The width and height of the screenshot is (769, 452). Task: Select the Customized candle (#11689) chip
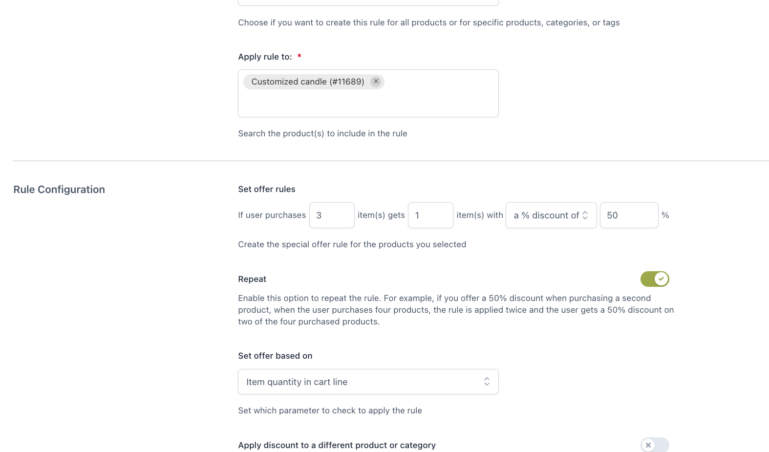click(x=307, y=81)
